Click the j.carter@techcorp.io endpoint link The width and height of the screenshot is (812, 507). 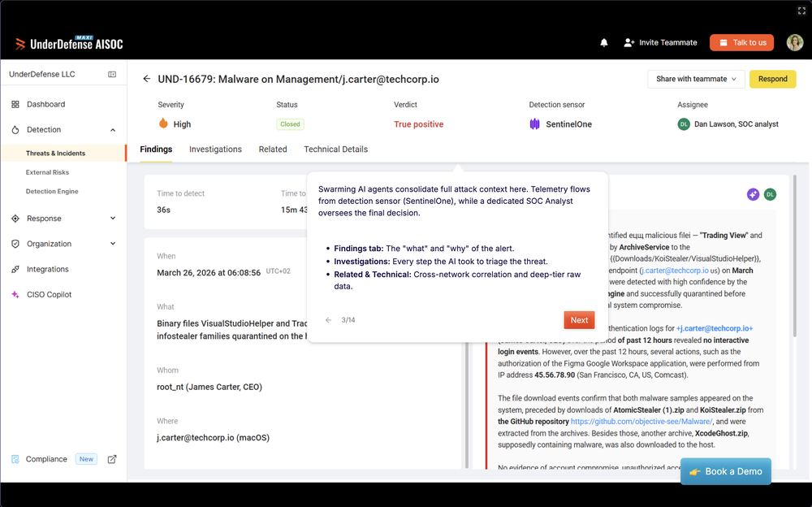675,271
